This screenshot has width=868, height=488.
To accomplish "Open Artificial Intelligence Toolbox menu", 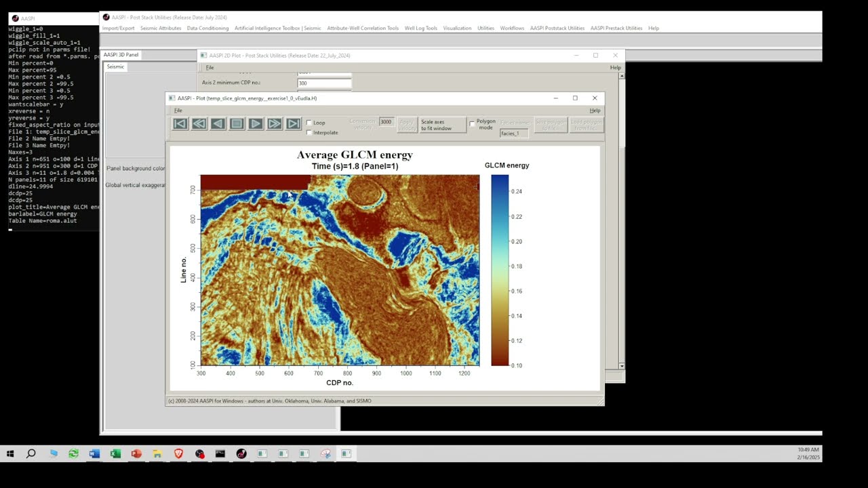I will coord(278,28).
